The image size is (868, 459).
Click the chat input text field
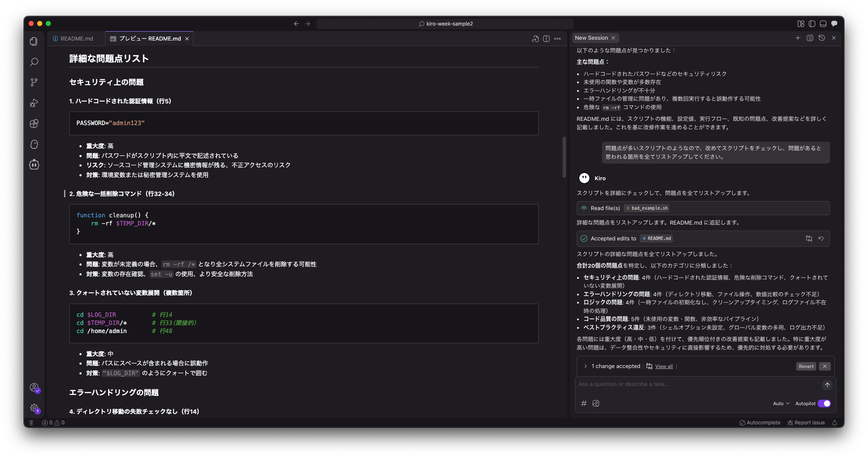(x=698, y=384)
